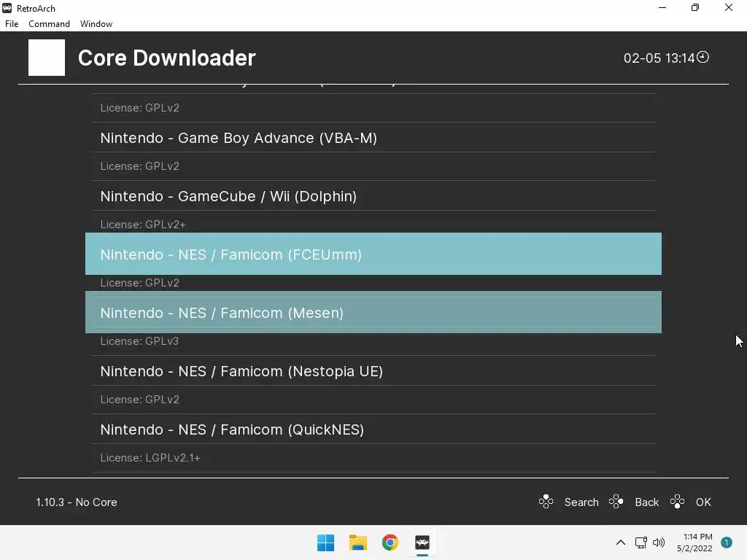Show hidden system tray icons
747x560 pixels.
620,542
